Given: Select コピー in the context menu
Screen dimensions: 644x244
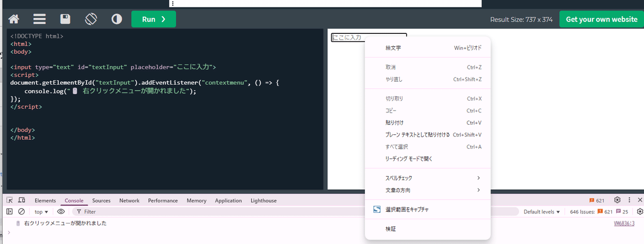Looking at the screenshot, I should [427, 111].
